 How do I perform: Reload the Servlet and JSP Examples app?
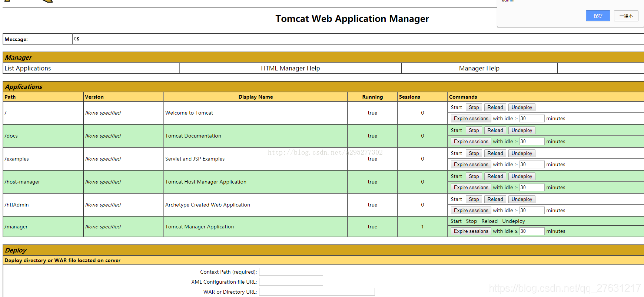495,154
